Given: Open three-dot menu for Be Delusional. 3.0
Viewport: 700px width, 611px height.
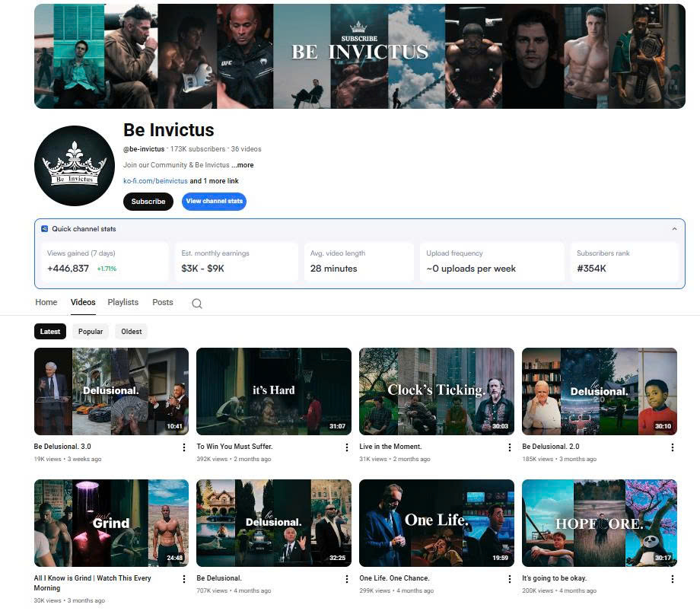Looking at the screenshot, I should [183, 447].
